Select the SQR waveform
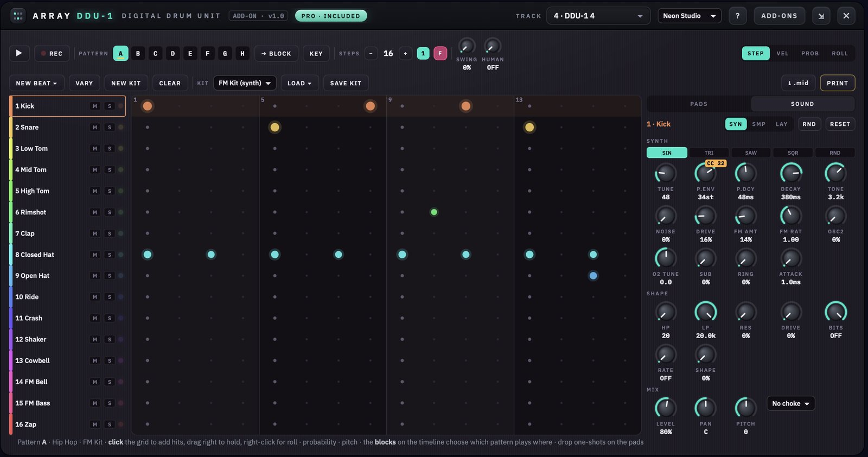The width and height of the screenshot is (868, 457). coord(793,153)
